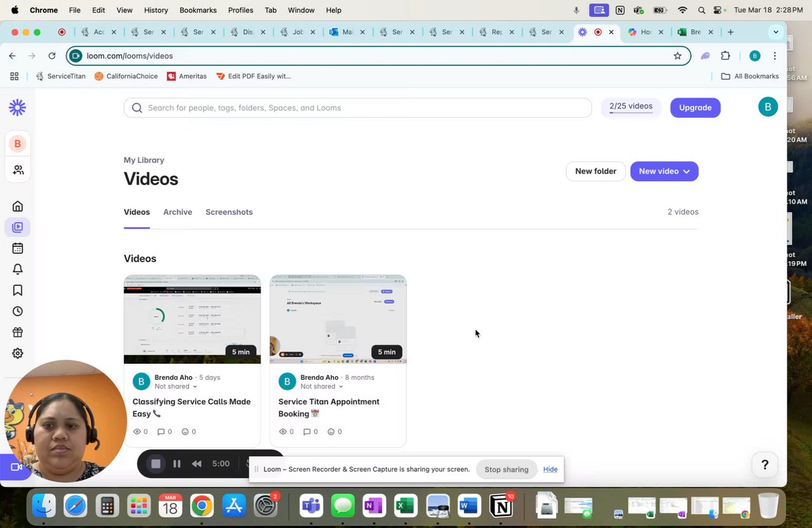The height and width of the screenshot is (528, 812).
Task: Open Notifications bell icon
Action: 18,269
